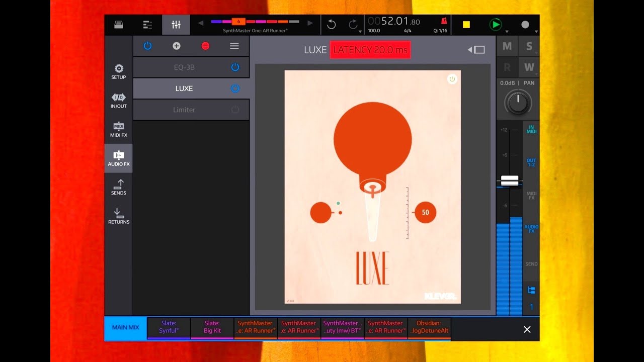Start playback with green play button
This screenshot has height=362, width=644.
[x=496, y=25]
